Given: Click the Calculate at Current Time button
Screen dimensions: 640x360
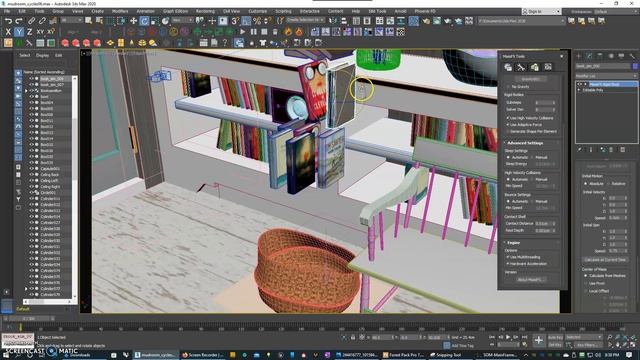Looking at the screenshot, I should pos(605,260).
